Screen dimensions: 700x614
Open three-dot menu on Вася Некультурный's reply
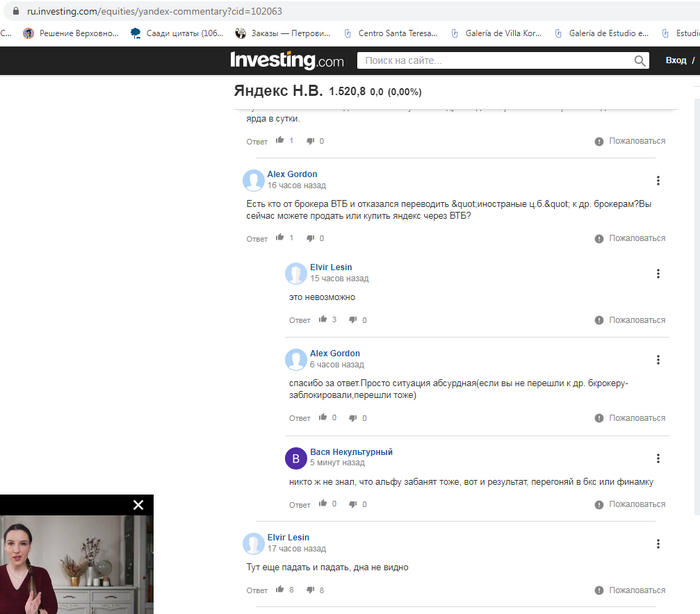click(658, 458)
